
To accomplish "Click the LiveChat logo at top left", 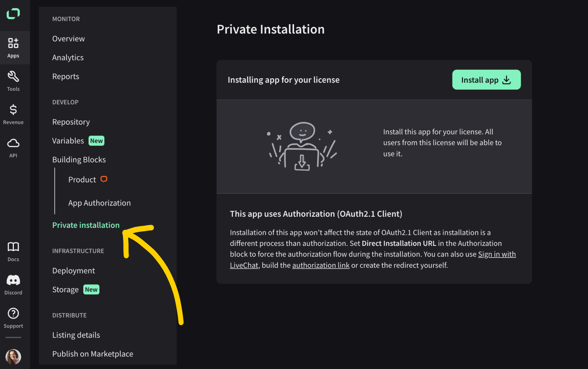I will point(13,13).
